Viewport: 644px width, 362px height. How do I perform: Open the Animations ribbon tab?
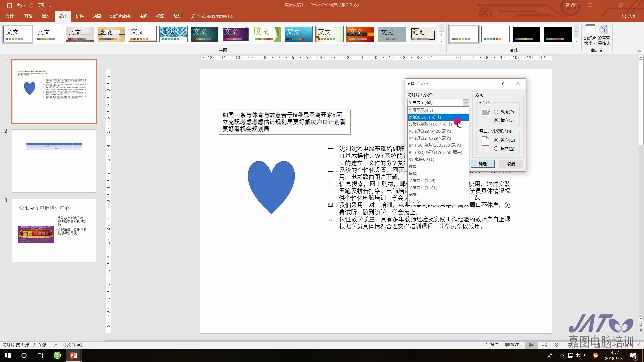coord(97,16)
